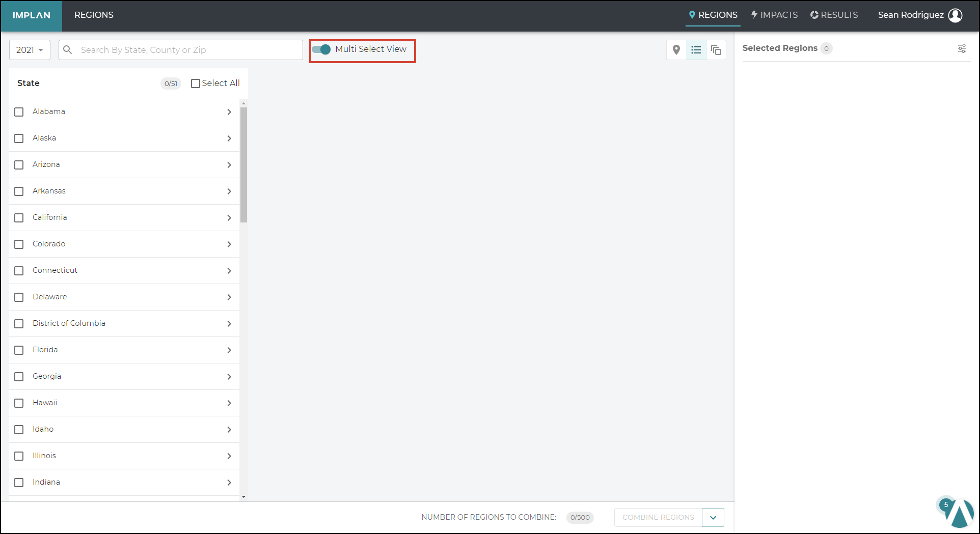
Task: Check the Indiana checkbox
Action: click(x=19, y=483)
